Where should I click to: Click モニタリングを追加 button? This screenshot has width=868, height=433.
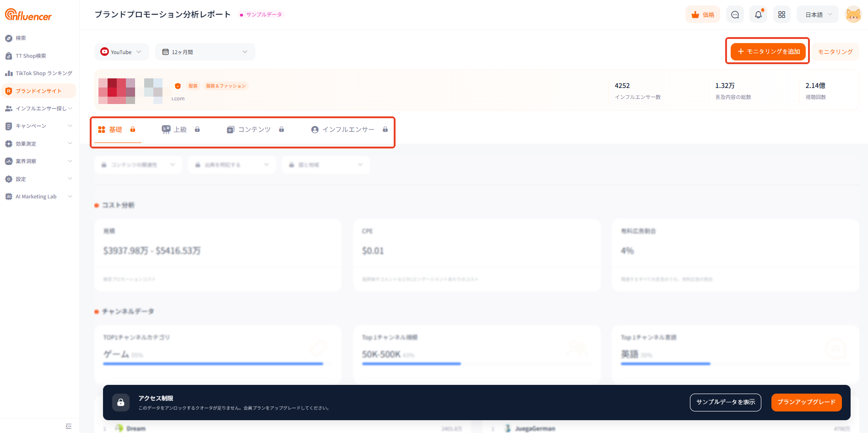(x=768, y=51)
